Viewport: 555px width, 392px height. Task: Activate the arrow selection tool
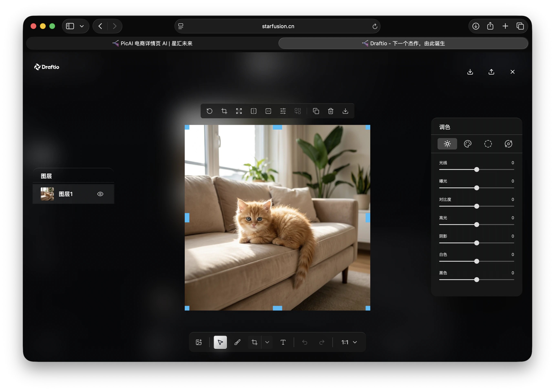click(x=220, y=342)
